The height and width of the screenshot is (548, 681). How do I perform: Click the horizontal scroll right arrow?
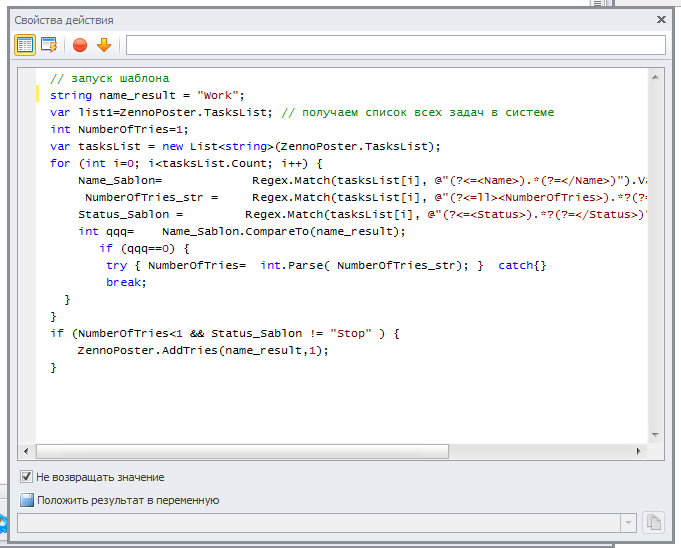click(x=638, y=451)
